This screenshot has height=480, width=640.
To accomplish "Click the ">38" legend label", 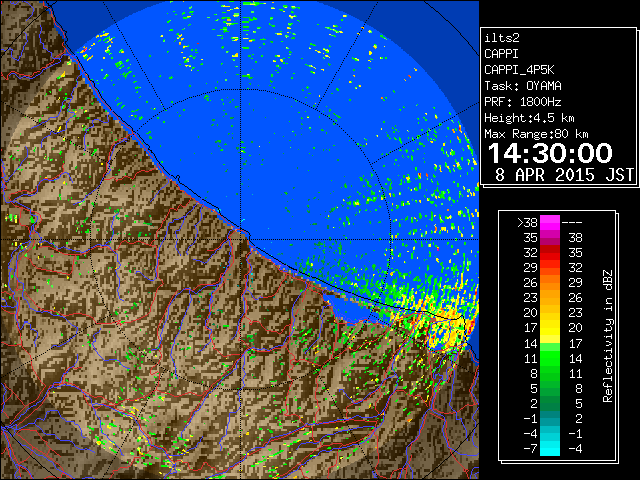I will (527, 222).
